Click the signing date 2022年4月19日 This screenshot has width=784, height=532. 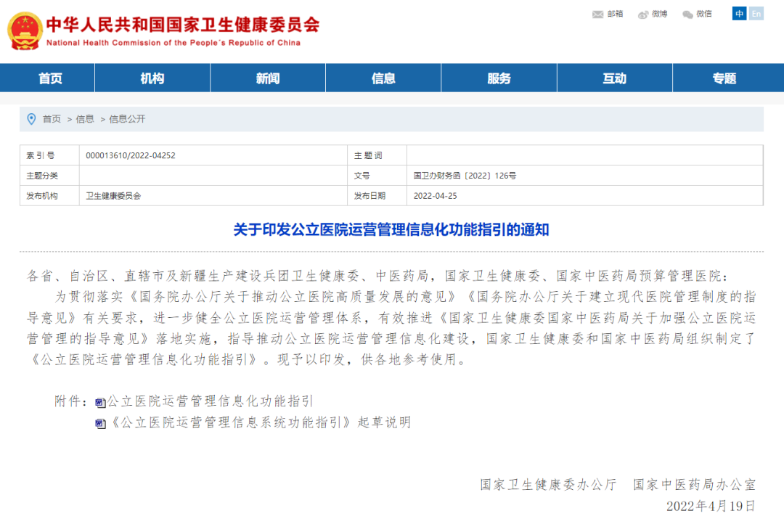(x=711, y=506)
